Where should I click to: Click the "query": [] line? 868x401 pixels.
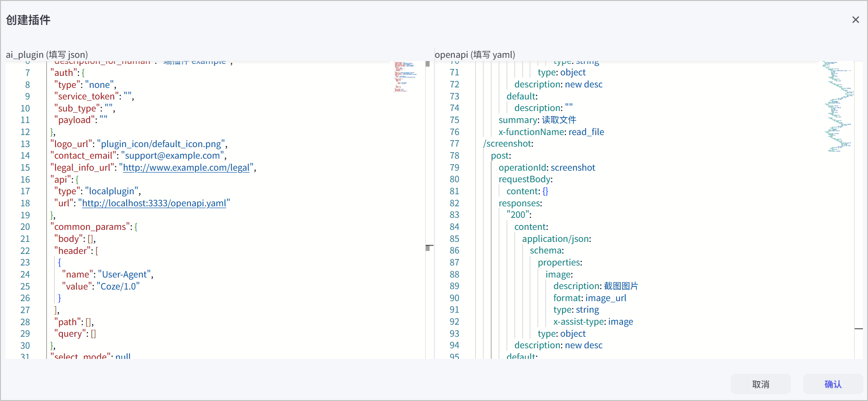pos(75,333)
